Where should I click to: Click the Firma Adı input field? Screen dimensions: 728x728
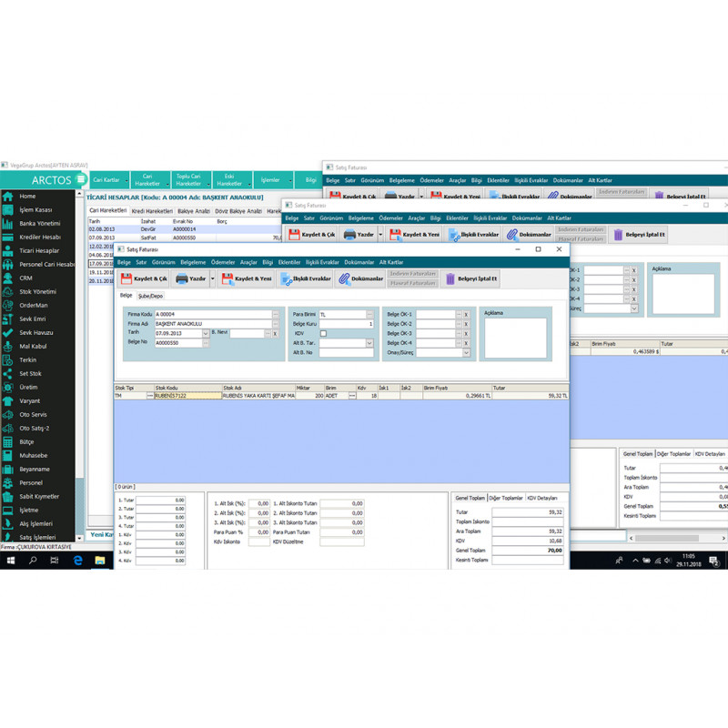[x=213, y=324]
